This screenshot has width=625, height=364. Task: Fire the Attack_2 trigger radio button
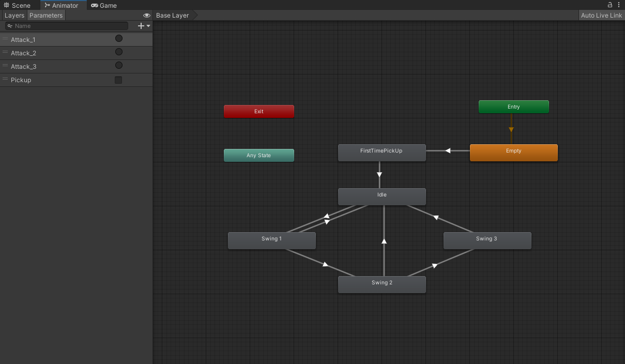[118, 52]
